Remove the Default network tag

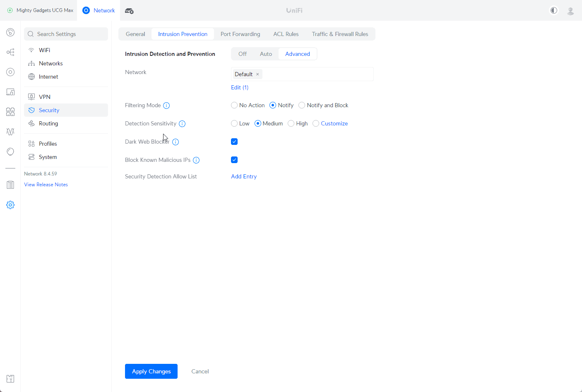257,75
